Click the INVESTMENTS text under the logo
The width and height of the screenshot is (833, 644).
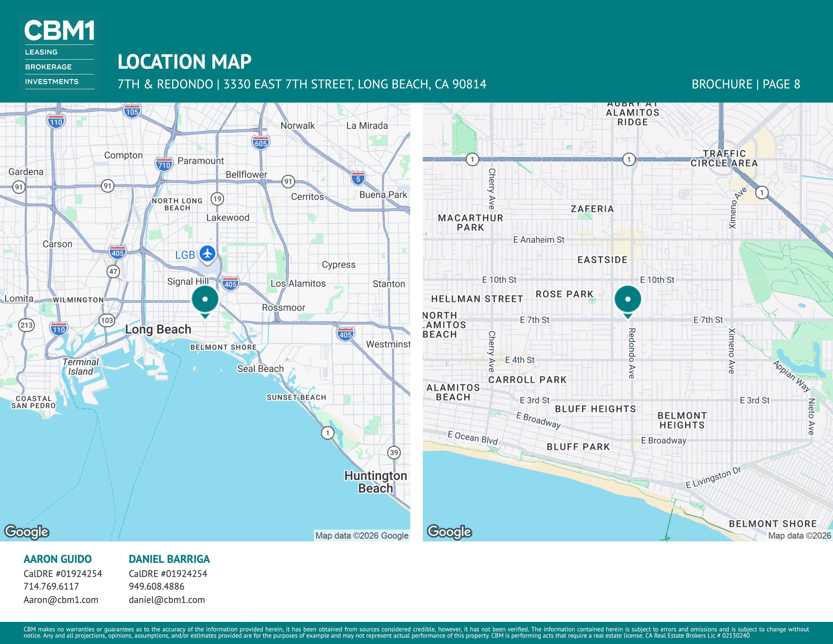[x=51, y=82]
